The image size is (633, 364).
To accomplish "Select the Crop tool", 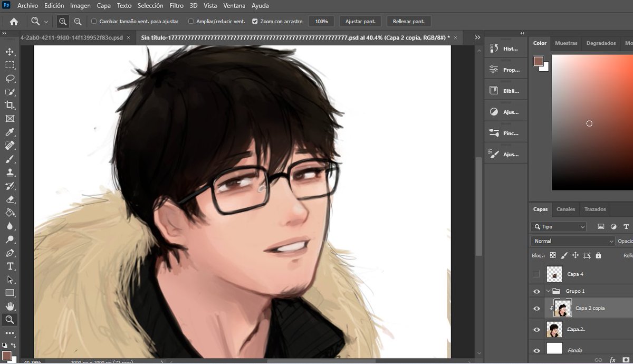I will coord(9,106).
